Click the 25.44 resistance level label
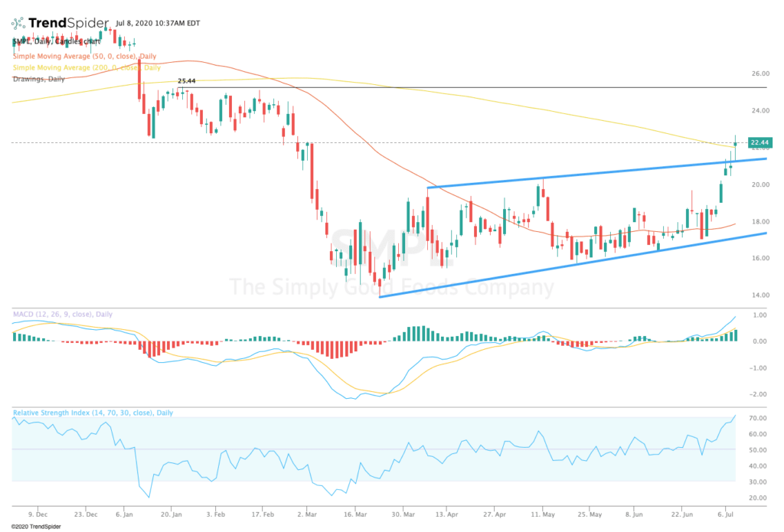 point(187,81)
